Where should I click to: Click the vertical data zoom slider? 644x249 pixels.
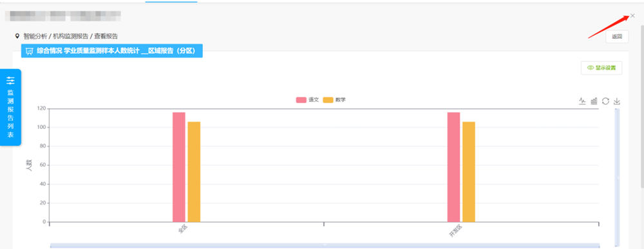(618, 177)
